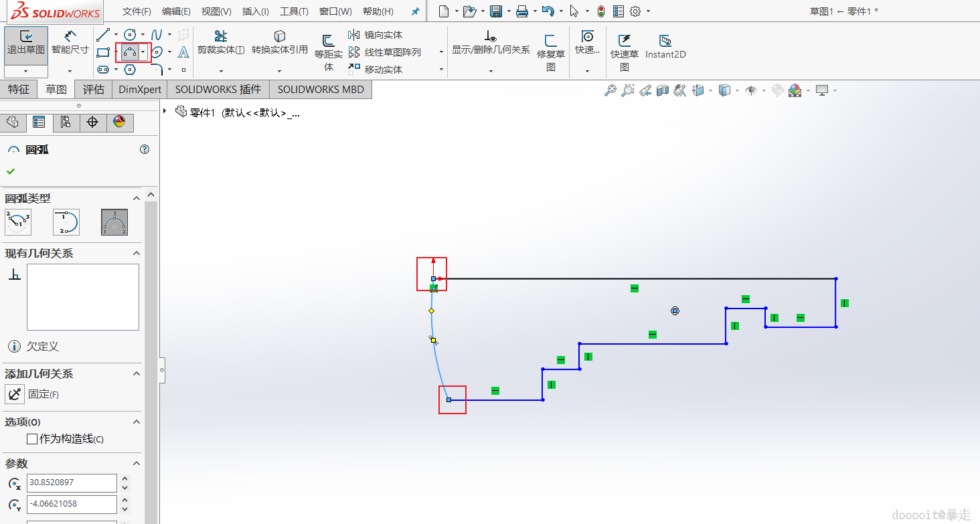Confirm arc with green checkmark
Screen dimensions: 980x524
click(11, 171)
